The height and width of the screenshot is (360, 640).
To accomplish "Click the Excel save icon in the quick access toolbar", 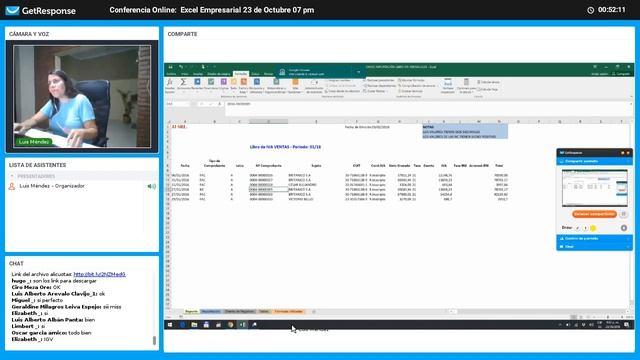I will coord(170,67).
